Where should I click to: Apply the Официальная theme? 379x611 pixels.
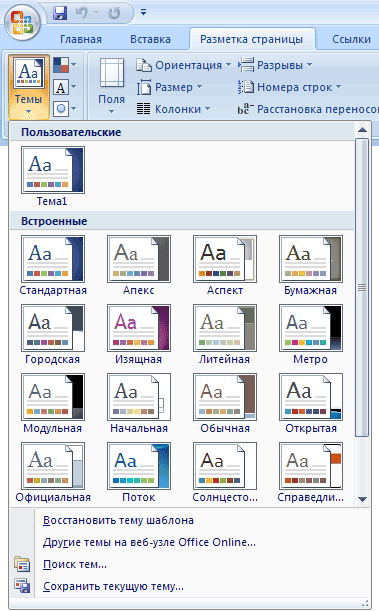(53, 472)
